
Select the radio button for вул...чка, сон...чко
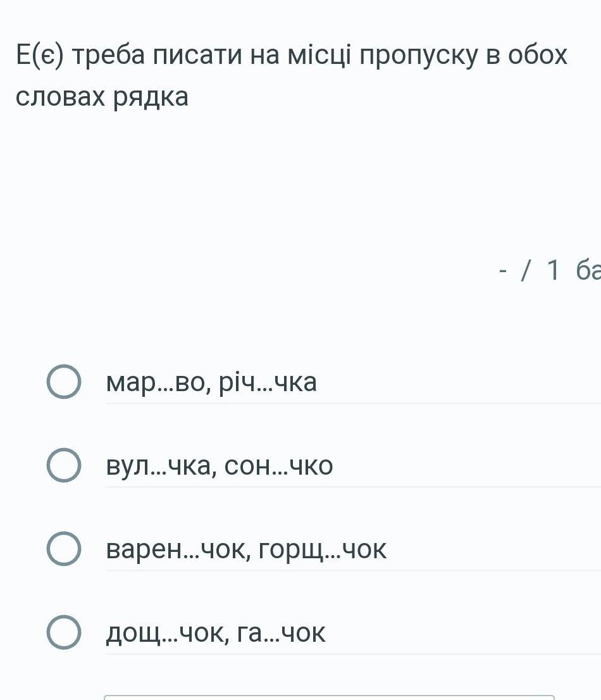[63, 466]
